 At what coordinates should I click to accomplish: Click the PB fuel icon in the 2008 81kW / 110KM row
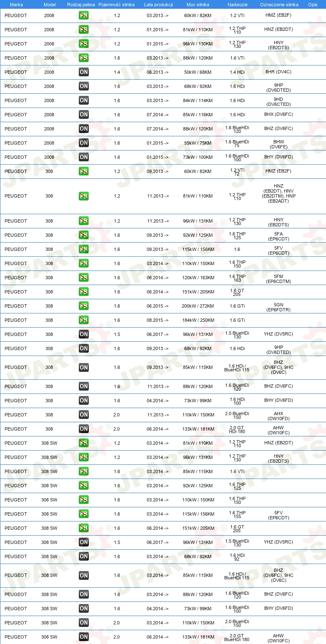pos(84,30)
